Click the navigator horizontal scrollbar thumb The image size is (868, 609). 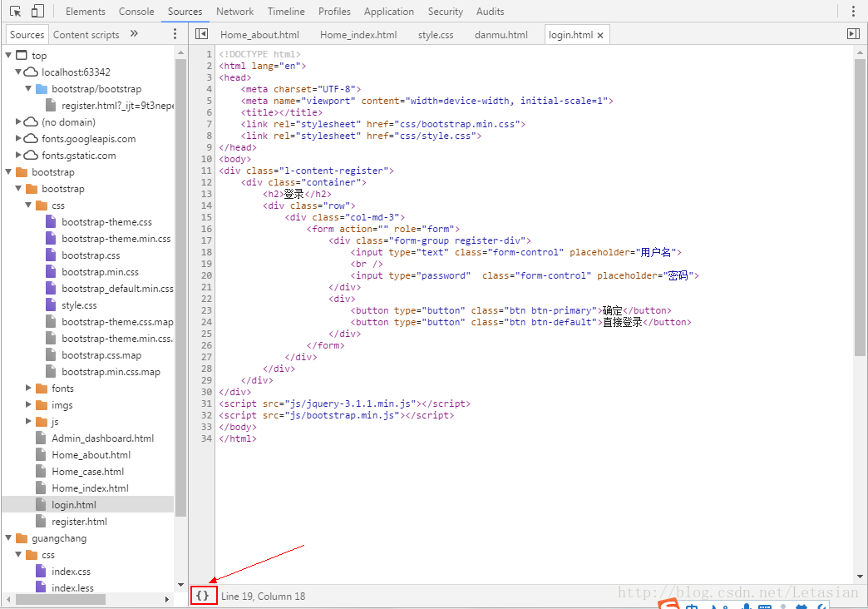pyautogui.click(x=61, y=599)
